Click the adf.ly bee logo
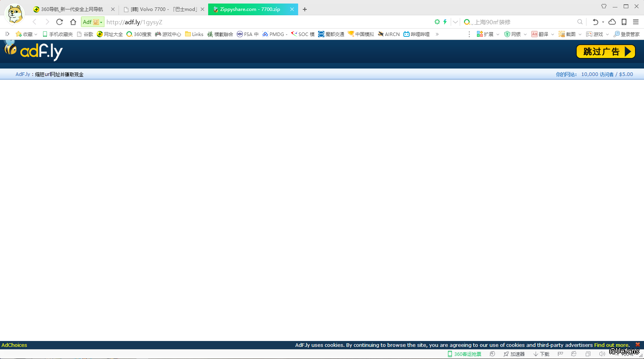Viewport: 644px width, 359px height. point(33,51)
